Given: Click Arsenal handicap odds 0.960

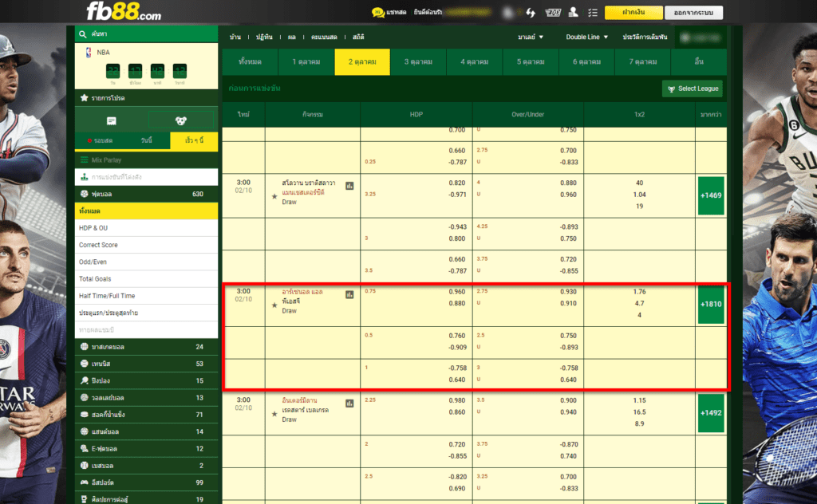Looking at the screenshot, I should [x=457, y=292].
